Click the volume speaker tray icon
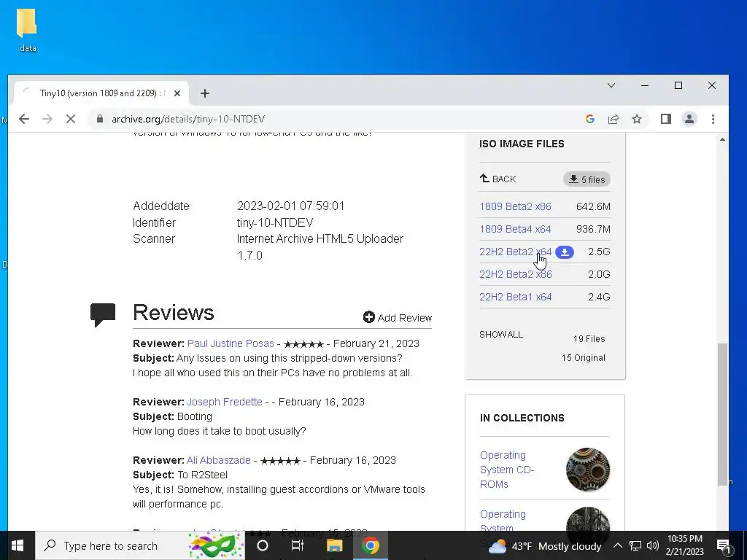Image resolution: width=747 pixels, height=560 pixels. pyautogui.click(x=653, y=545)
